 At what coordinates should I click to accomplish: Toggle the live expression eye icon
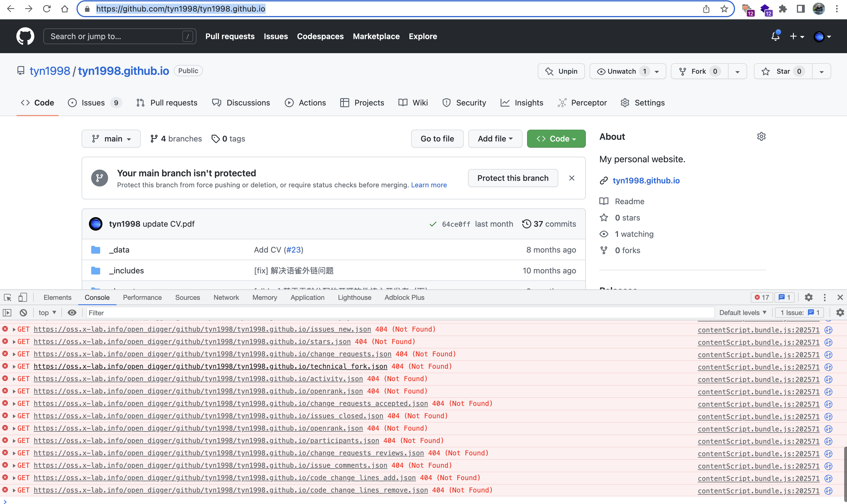tap(72, 312)
